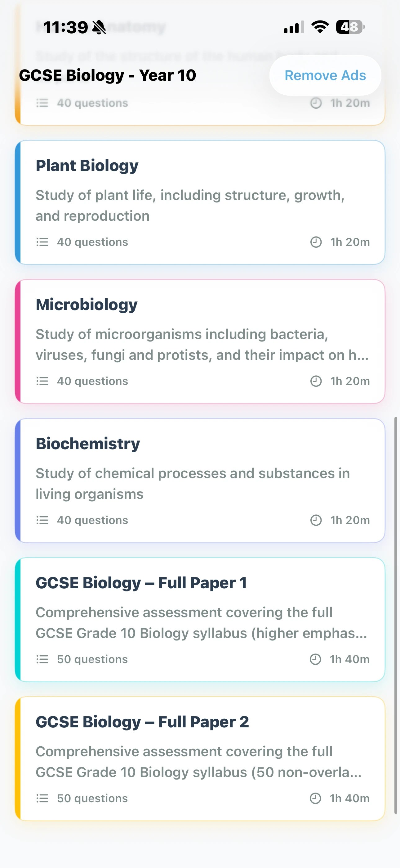Tap the clock icon on Biochemistry card
Screen dimensions: 400x868
click(x=315, y=520)
